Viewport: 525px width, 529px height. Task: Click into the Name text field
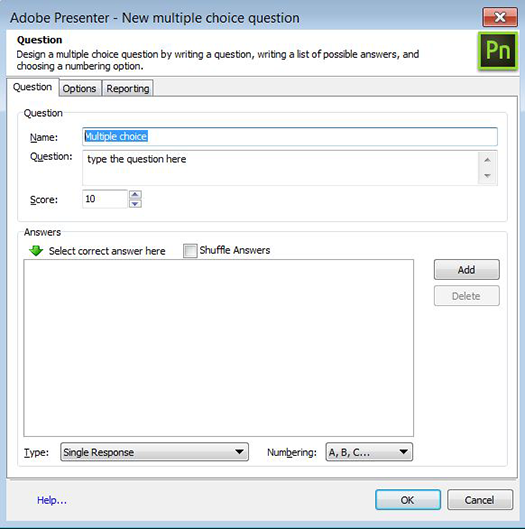point(290,136)
